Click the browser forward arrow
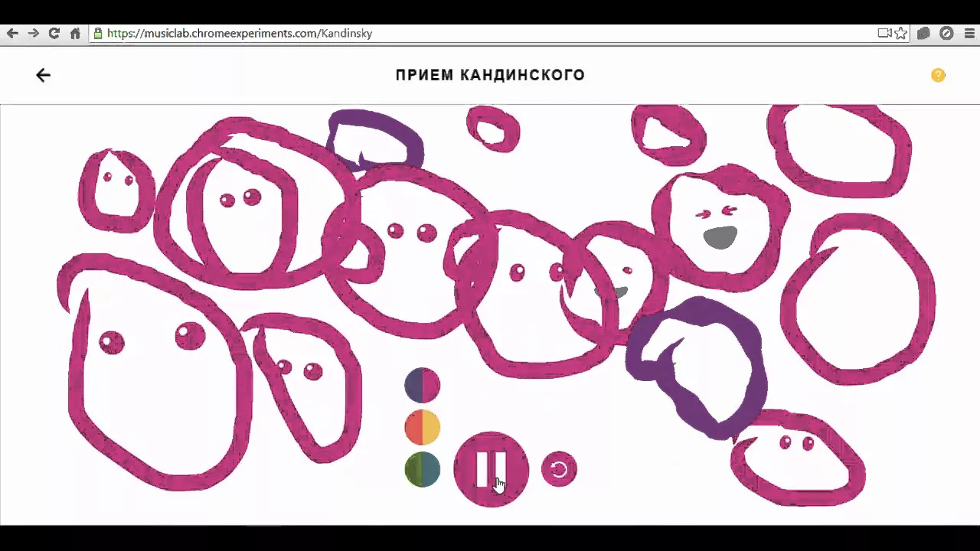The width and height of the screenshot is (980, 551). pyautogui.click(x=33, y=33)
